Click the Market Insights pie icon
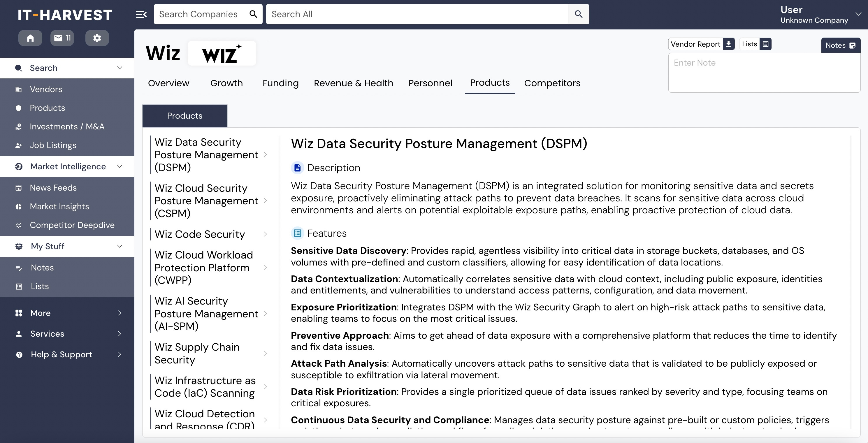 coord(19,207)
